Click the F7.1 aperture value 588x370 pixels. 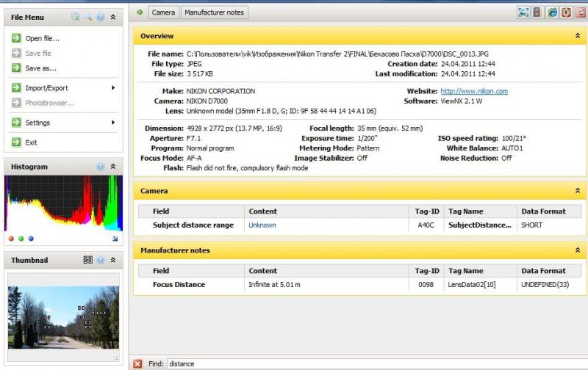(x=193, y=138)
